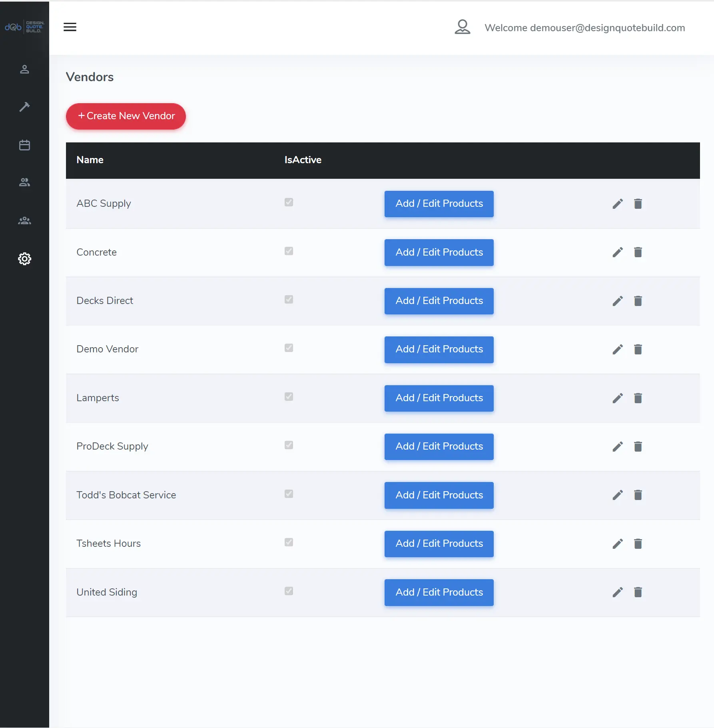This screenshot has width=714, height=728.
Task: Open the hamburger menu
Action: 70,27
